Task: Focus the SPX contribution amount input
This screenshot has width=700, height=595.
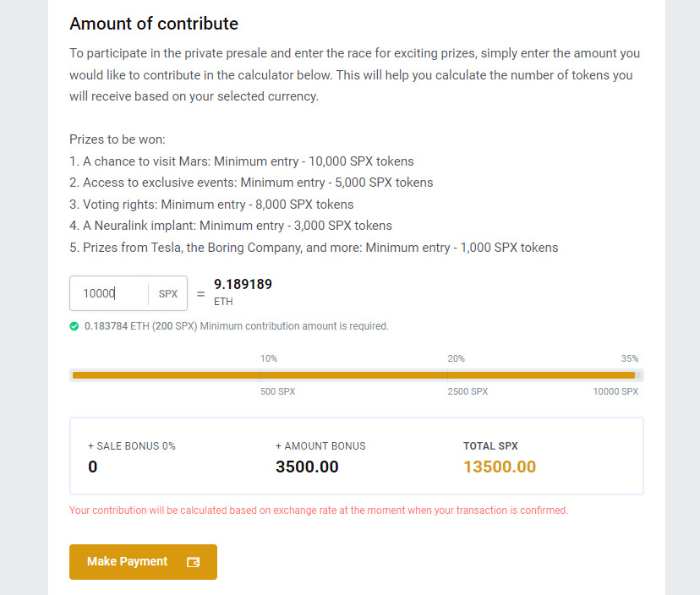Action: tap(108, 293)
